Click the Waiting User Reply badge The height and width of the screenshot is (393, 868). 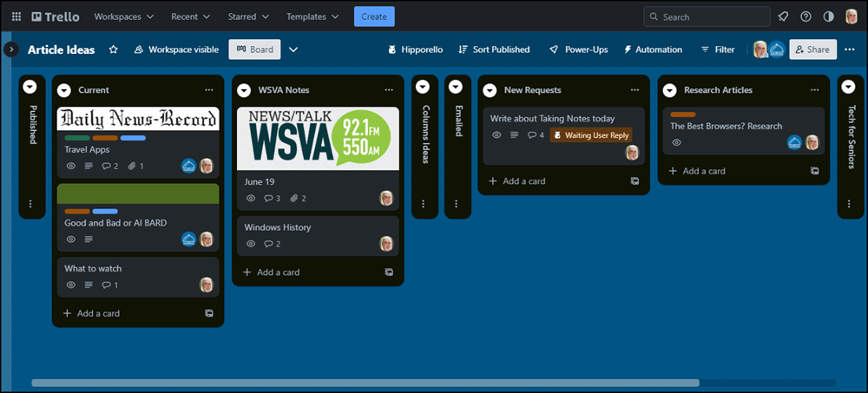tap(591, 135)
